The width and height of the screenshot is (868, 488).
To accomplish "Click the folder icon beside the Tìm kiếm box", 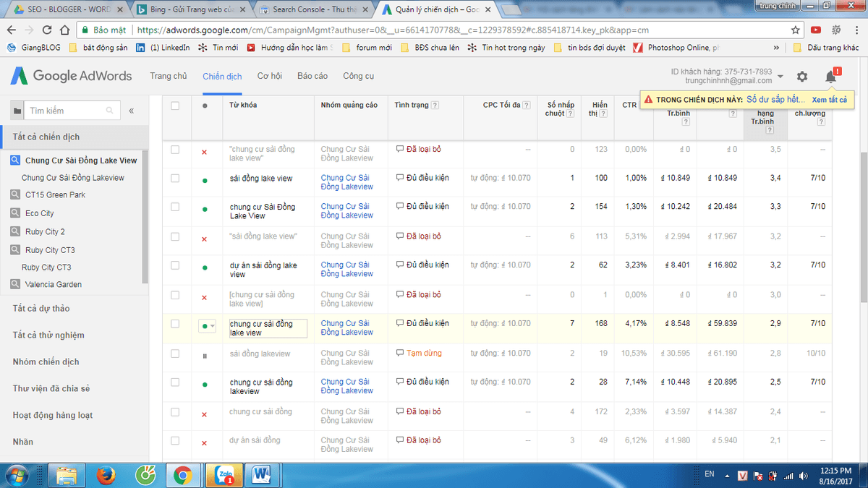I will 17,111.
